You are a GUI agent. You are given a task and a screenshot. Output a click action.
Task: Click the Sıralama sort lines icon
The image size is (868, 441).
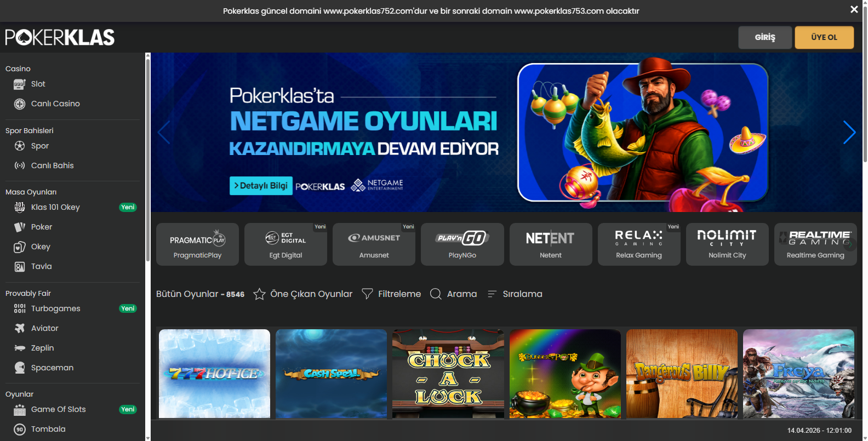point(492,294)
